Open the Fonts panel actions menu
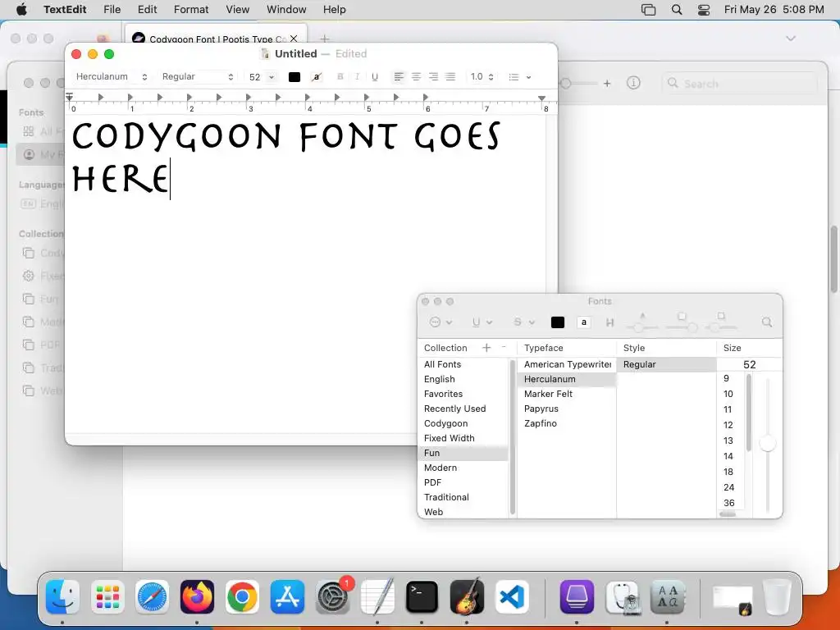840x630 pixels. 441,322
